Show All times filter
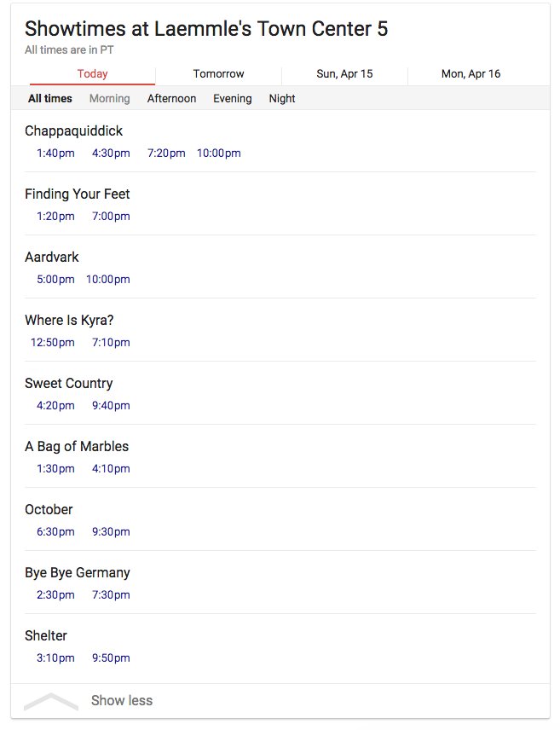Screen dimensions: 560x730 click(50, 99)
